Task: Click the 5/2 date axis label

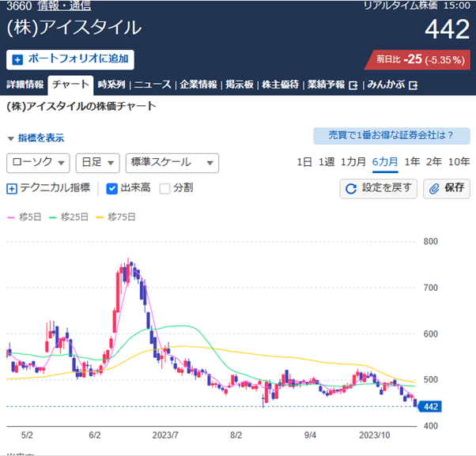Action: [x=27, y=435]
